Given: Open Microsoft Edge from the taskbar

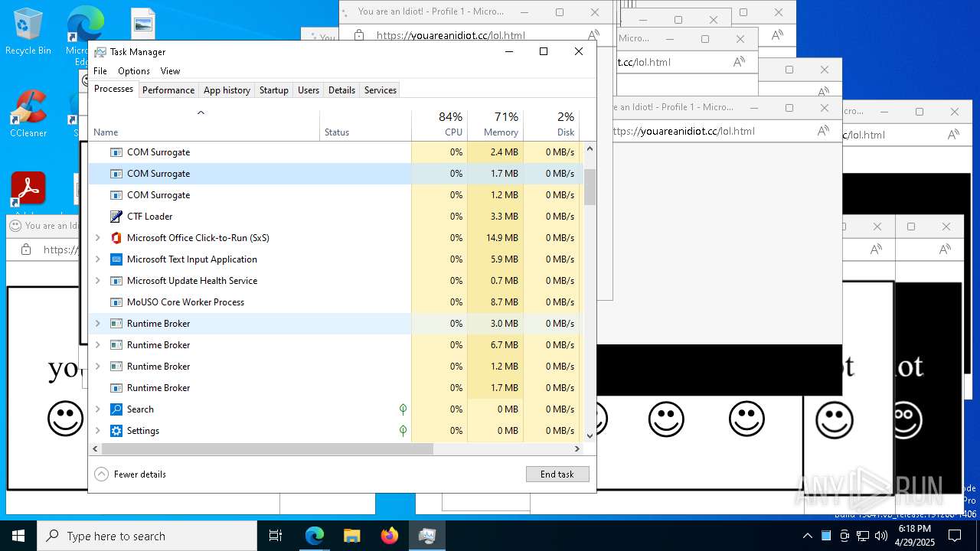Looking at the screenshot, I should click(x=315, y=536).
